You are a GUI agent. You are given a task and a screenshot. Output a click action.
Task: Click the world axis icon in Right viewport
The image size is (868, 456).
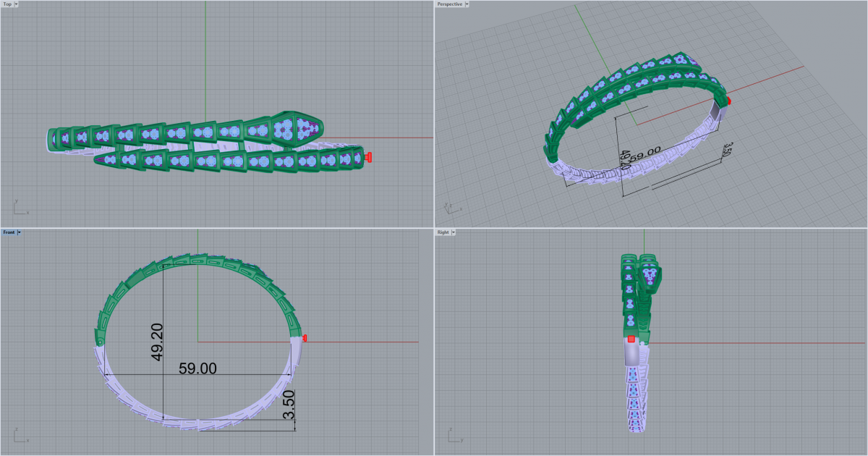tap(451, 436)
